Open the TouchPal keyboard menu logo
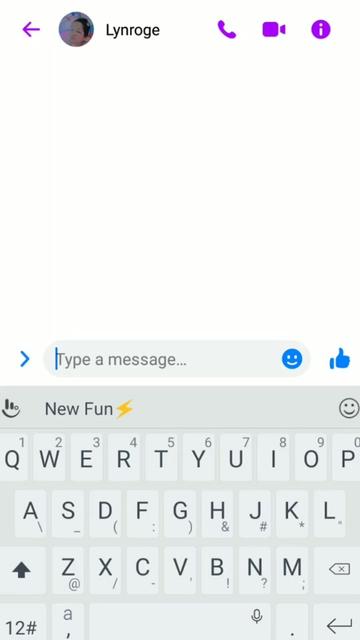Image resolution: width=360 pixels, height=640 pixels. [x=11, y=408]
